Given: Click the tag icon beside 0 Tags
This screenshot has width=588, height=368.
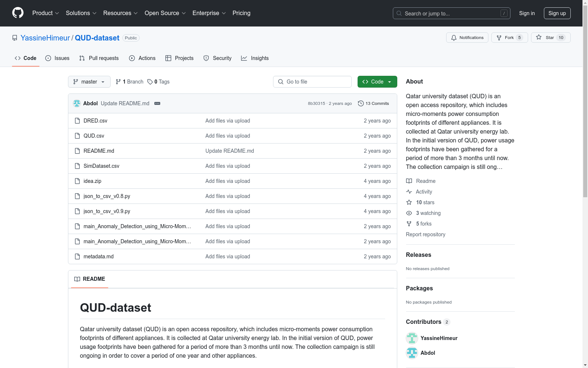Looking at the screenshot, I should point(150,82).
